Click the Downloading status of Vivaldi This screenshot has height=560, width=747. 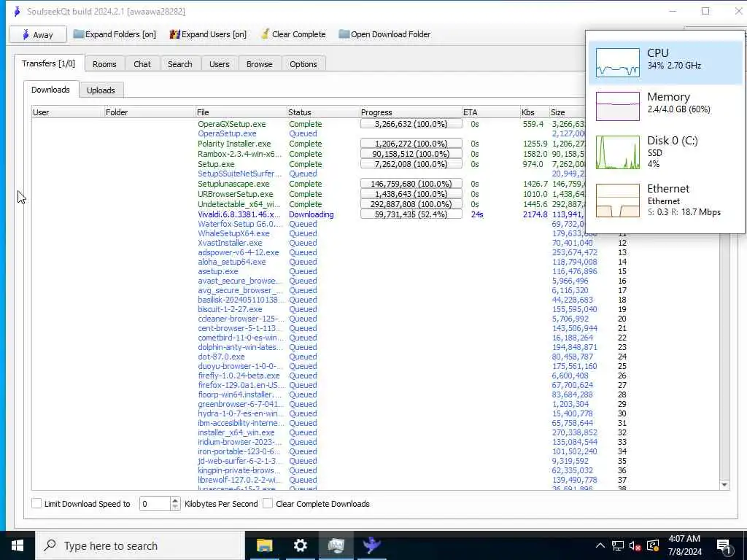[x=311, y=215]
